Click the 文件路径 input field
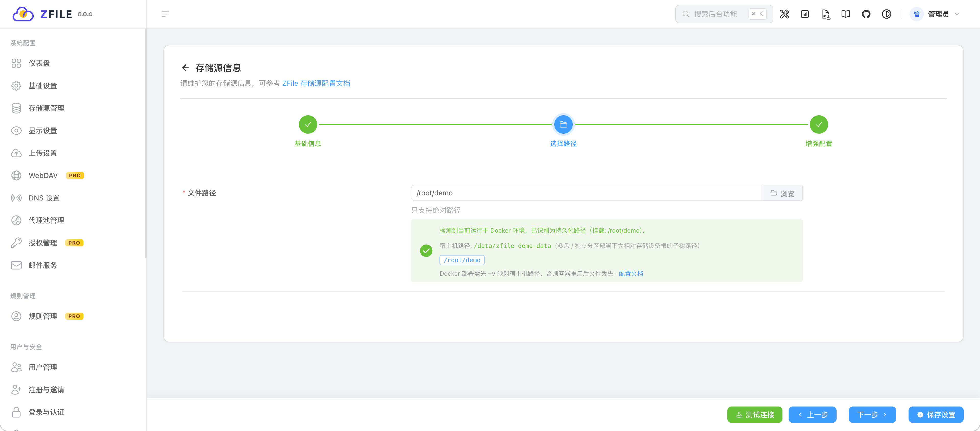The image size is (980, 431). click(586, 193)
